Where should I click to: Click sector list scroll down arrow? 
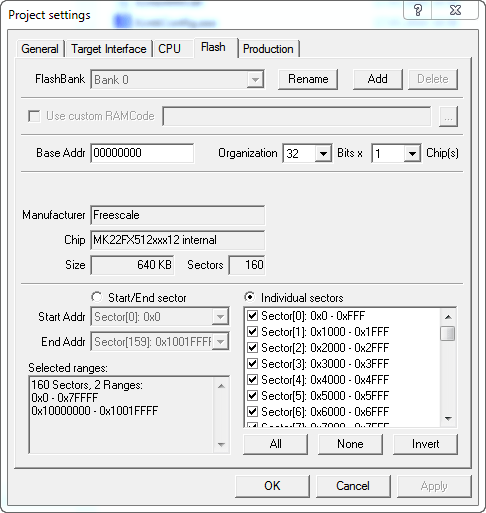pyautogui.click(x=448, y=418)
